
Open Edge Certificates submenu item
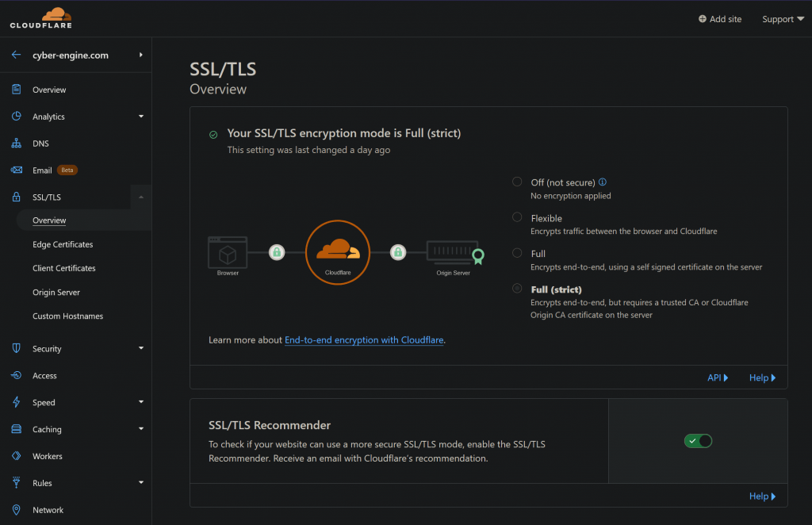(x=63, y=244)
